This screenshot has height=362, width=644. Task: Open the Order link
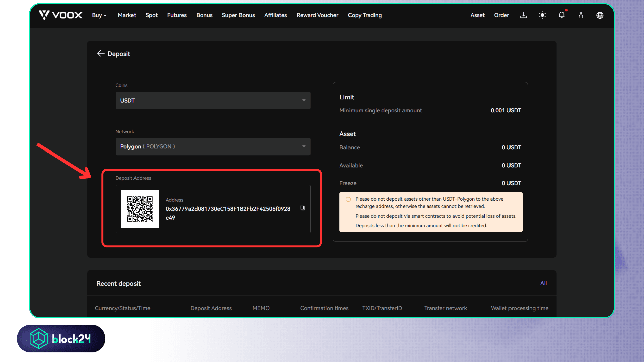tap(501, 15)
